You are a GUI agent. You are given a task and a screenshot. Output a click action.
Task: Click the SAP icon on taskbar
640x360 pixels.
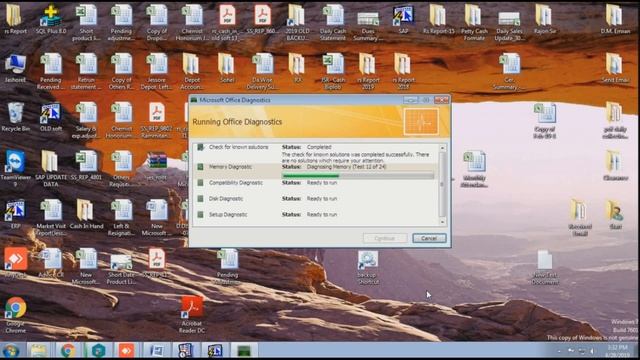(x=215, y=351)
